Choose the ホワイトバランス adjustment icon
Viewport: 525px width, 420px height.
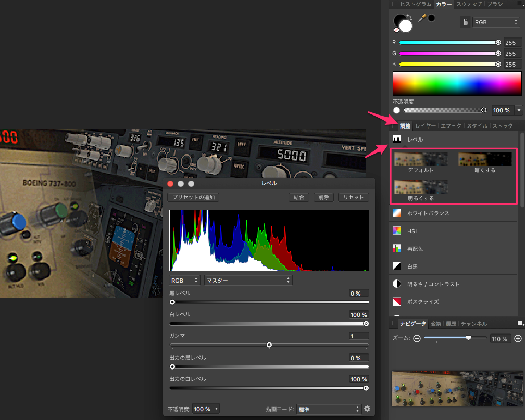click(x=397, y=213)
